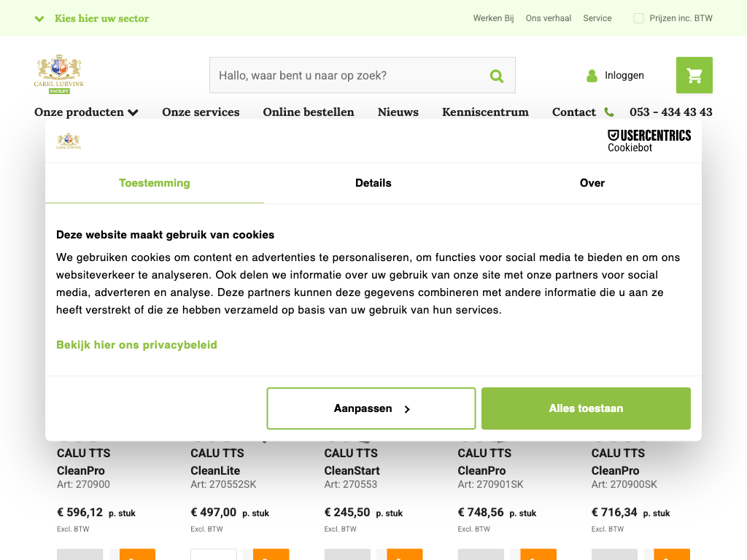Click Aanpassen to customize cookies
This screenshot has width=747, height=560.
pos(371,408)
